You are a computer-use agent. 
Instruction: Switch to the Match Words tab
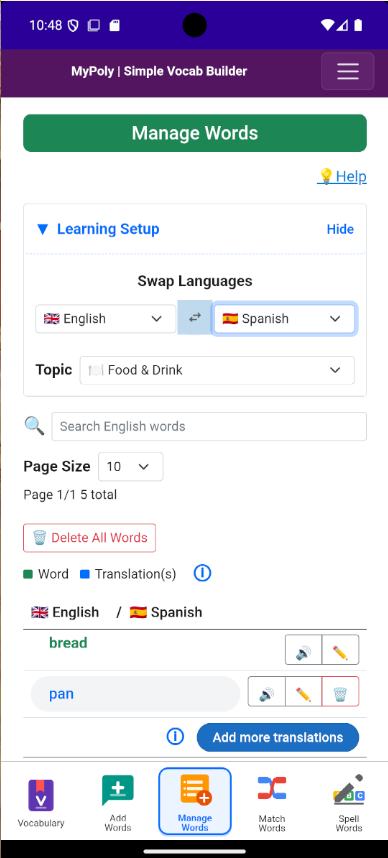pos(272,802)
